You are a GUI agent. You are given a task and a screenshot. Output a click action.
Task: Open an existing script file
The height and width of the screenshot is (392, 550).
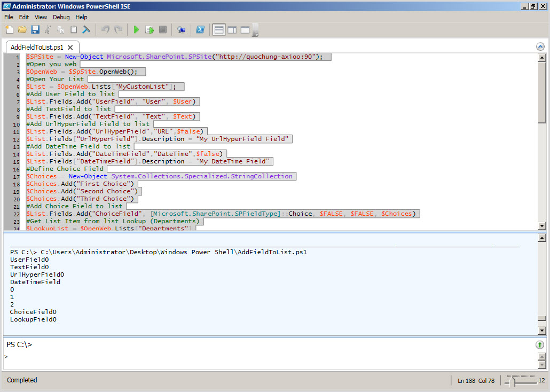click(x=21, y=29)
